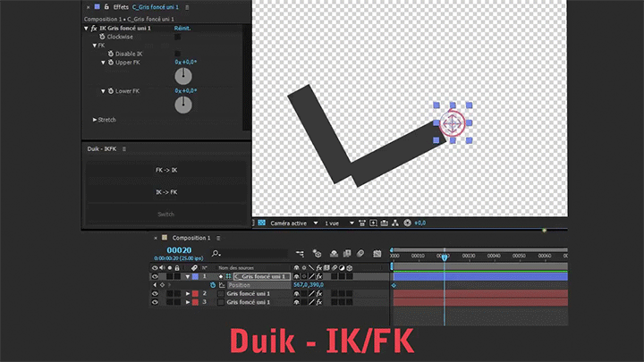
Task: Open the Duik - IKFK panel menu icon
Action: click(124, 149)
